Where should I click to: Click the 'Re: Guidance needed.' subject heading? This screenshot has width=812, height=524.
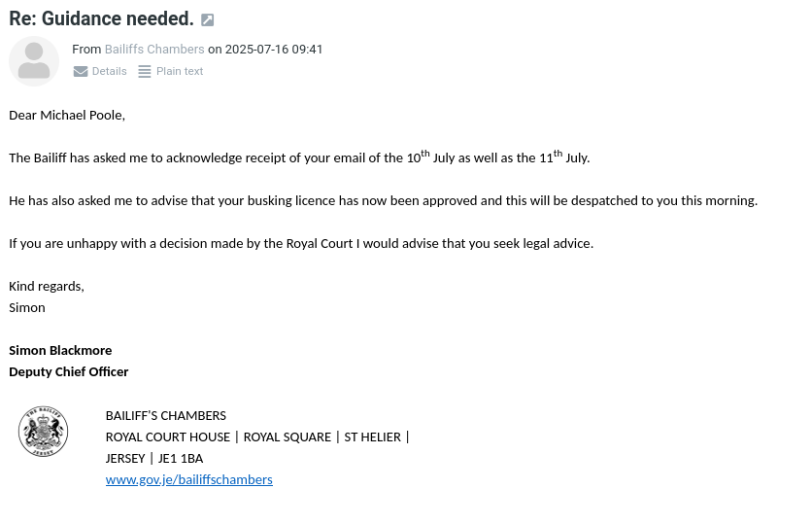tap(101, 19)
